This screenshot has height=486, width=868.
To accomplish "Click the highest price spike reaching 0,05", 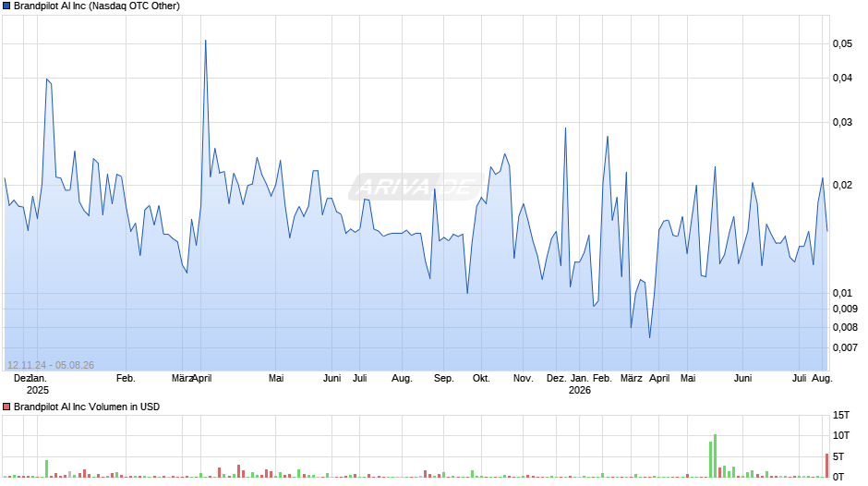I will pos(205,41).
